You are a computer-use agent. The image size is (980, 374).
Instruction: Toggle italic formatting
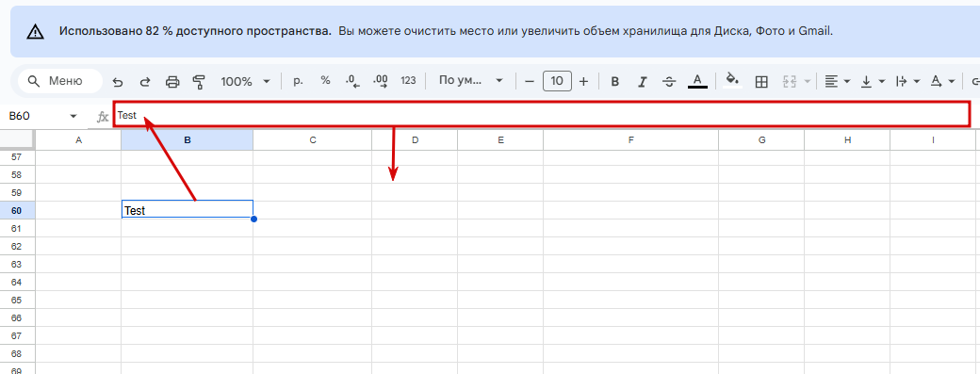tap(642, 81)
